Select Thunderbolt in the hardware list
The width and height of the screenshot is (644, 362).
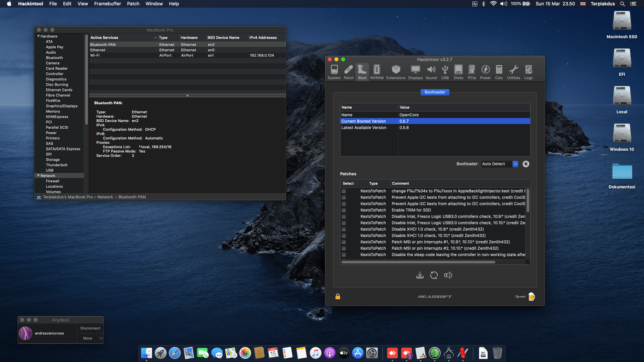(x=56, y=165)
